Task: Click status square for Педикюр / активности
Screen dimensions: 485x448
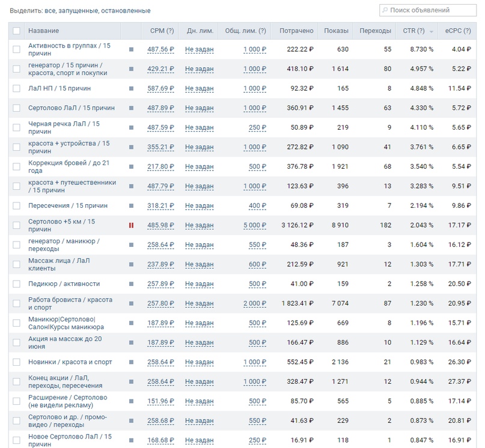Action: [x=131, y=284]
